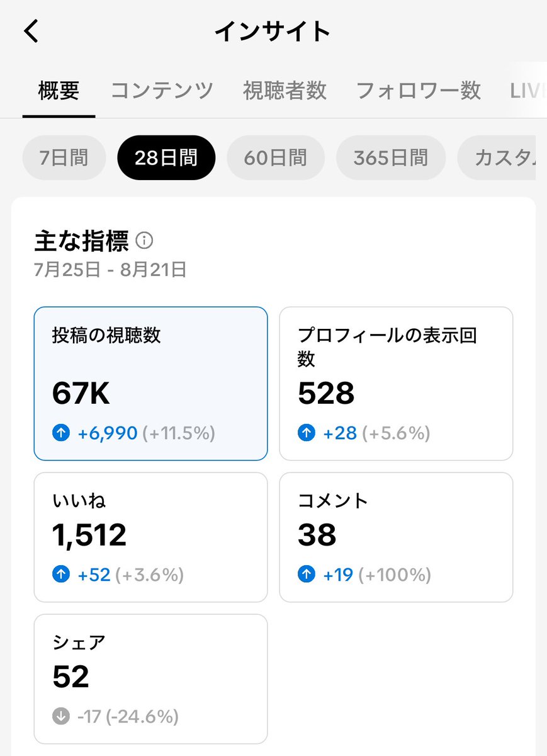Click the up-arrow indicator on コメント card

tap(306, 575)
